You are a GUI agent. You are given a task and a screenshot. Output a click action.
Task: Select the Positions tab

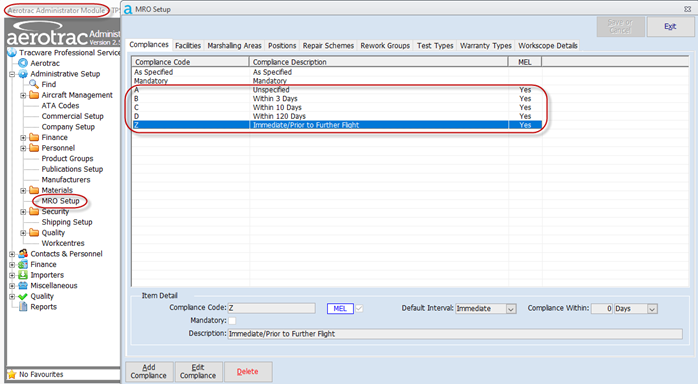(x=282, y=45)
